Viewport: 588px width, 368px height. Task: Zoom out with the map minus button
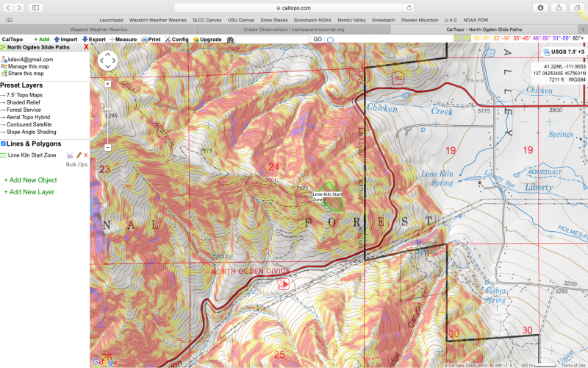coord(107,148)
